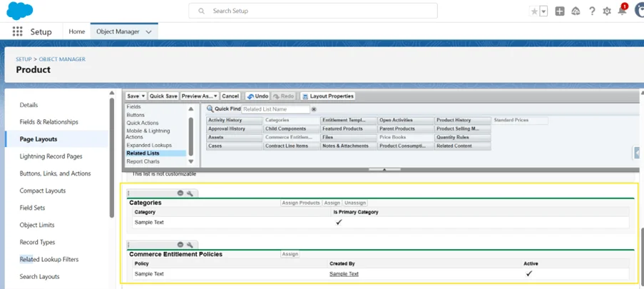Switch to the Object Manager tab
Image resolution: width=644 pixels, height=289 pixels.
pos(118,31)
